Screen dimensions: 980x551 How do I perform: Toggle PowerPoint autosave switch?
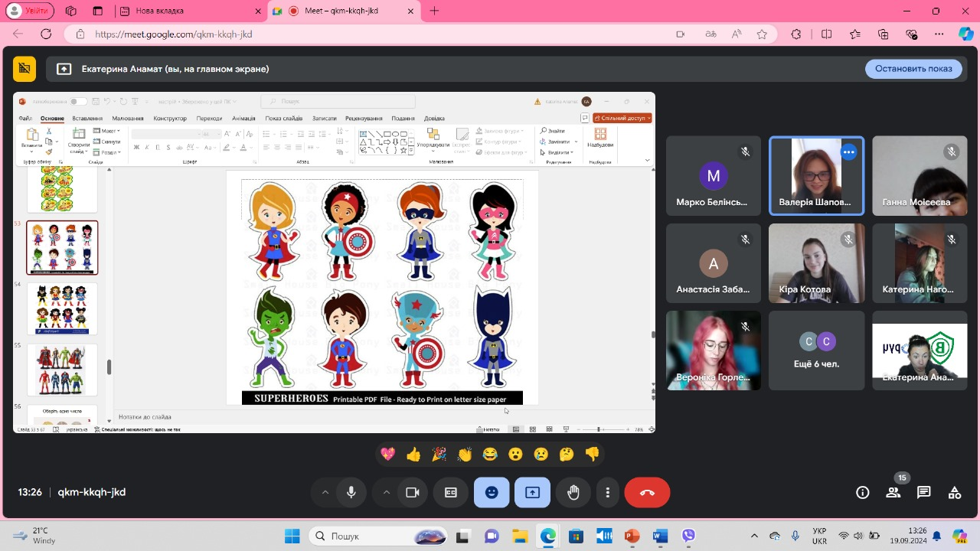78,101
